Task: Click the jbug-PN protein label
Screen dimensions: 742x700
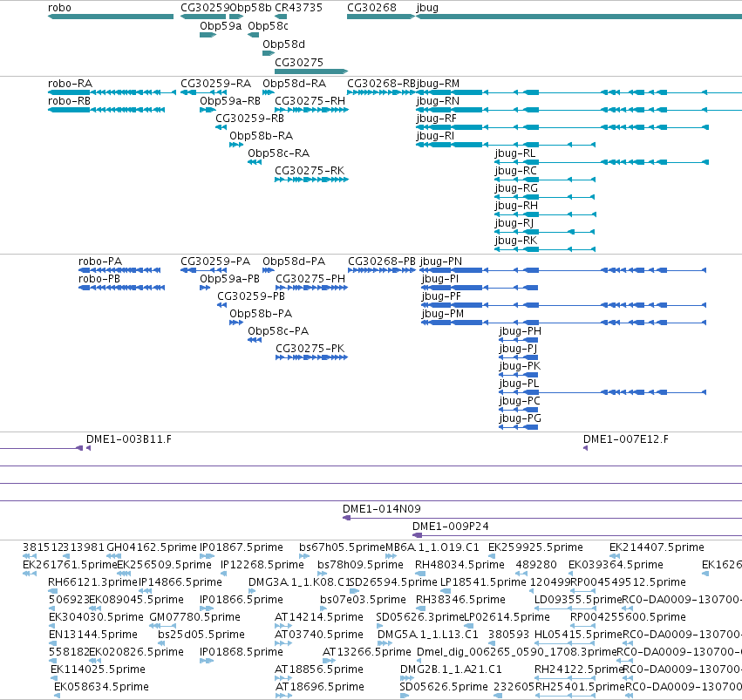Action: point(441,262)
